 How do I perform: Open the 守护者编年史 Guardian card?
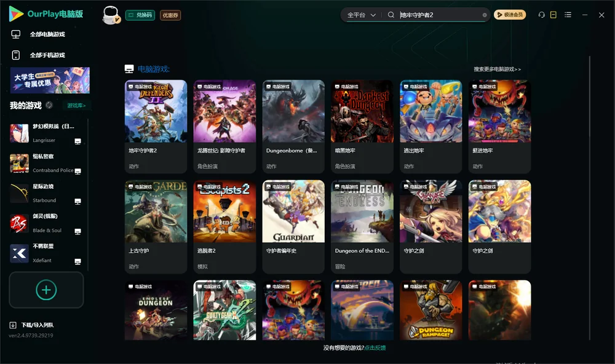[x=293, y=226]
